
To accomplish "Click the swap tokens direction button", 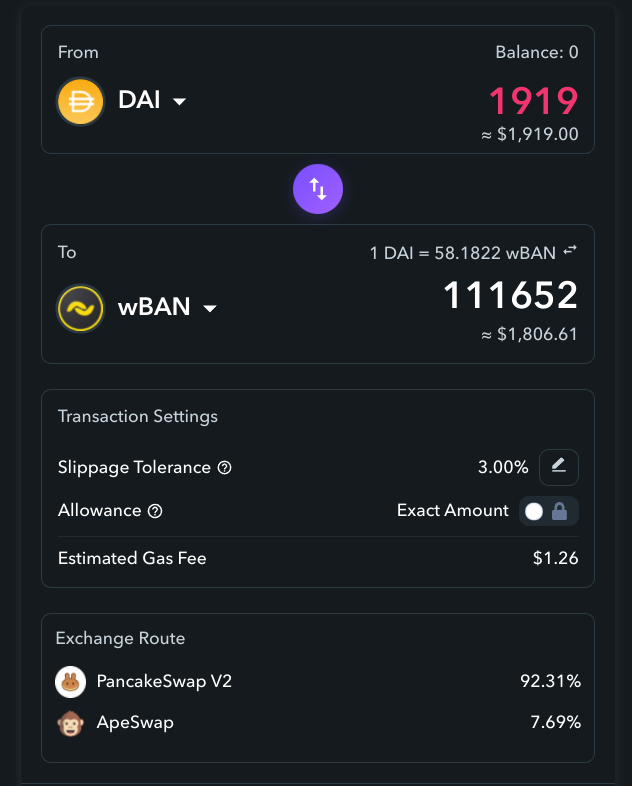I will point(318,189).
